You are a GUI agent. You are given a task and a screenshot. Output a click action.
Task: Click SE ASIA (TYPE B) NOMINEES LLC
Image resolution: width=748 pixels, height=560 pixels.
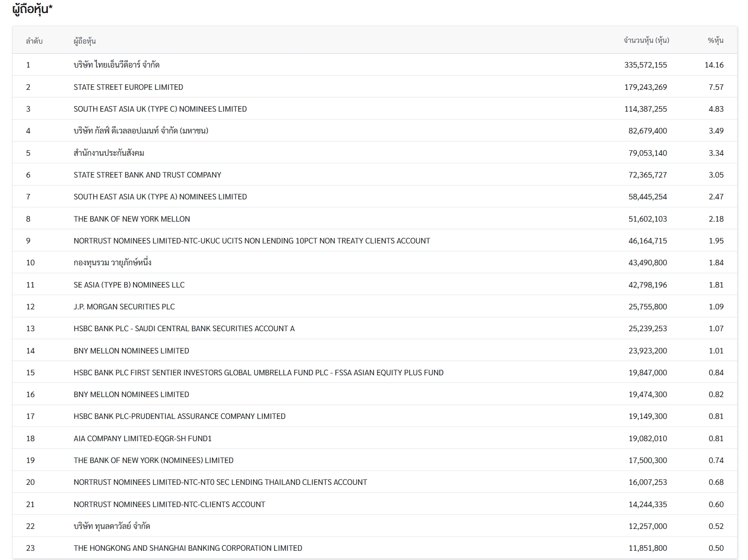129,285
